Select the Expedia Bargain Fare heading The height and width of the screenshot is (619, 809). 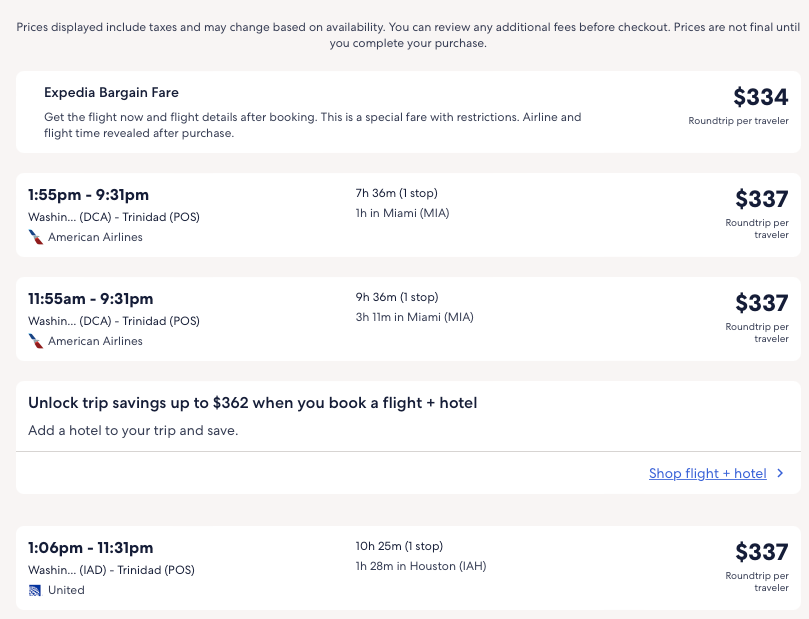[111, 93]
